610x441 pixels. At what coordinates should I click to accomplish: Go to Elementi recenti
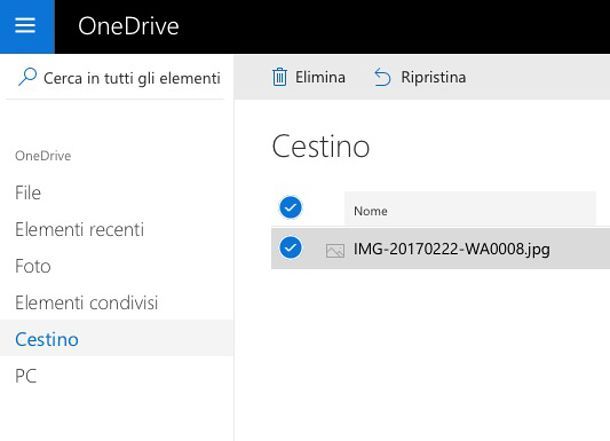[x=80, y=229]
